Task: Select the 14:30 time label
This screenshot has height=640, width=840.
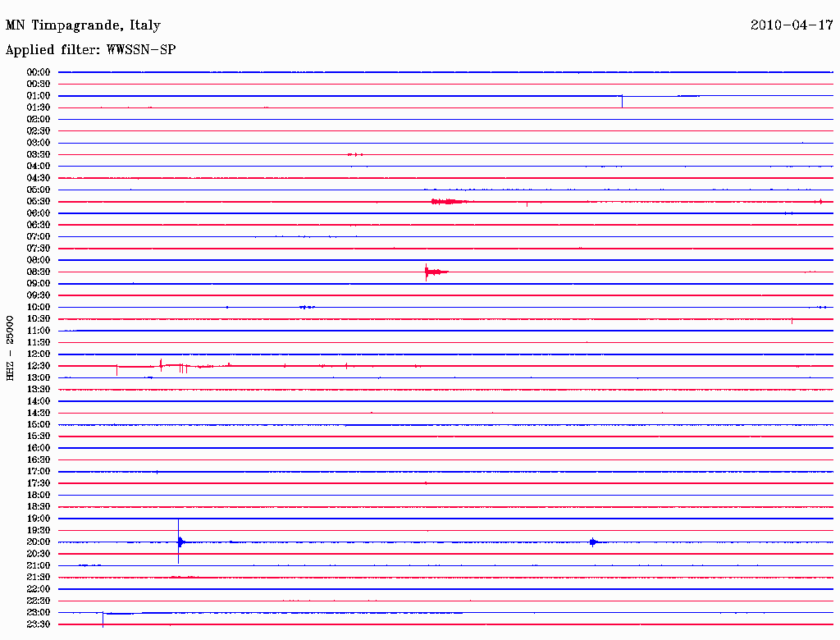Action: 39,414
